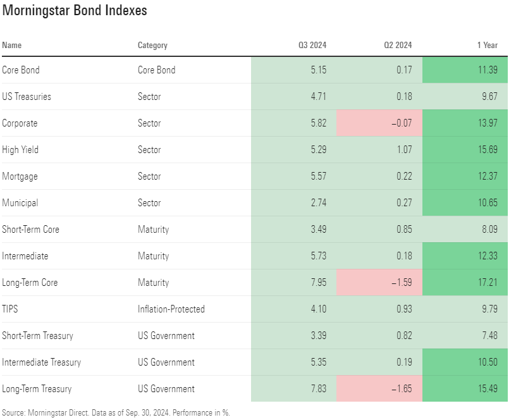This screenshot has width=516, height=420.
Task: Select Short-Term Core row name
Action: (30, 230)
